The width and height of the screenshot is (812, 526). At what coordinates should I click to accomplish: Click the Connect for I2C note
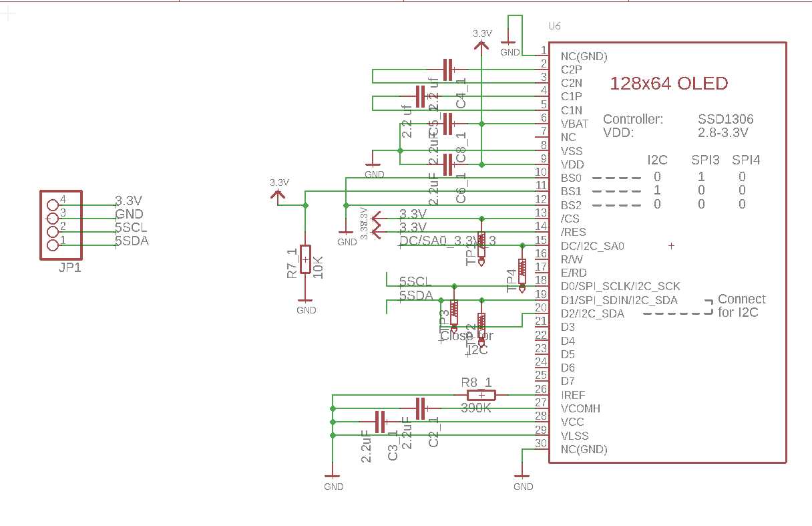point(741,305)
